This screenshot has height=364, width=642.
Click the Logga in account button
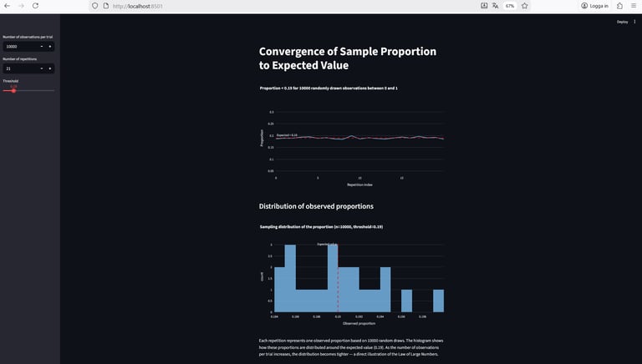coord(595,6)
